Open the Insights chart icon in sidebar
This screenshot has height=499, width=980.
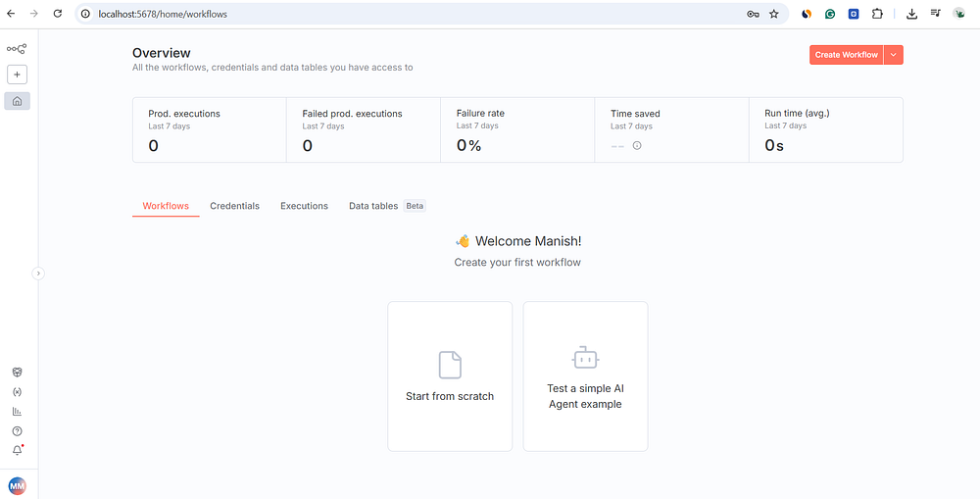[17, 412]
